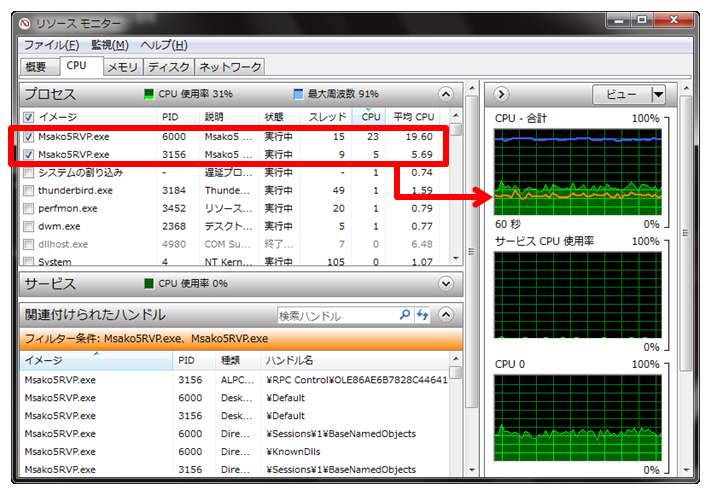The height and width of the screenshot is (497, 709).
Task: Check the thunderbird.exe process checkbox
Action: click(28, 190)
